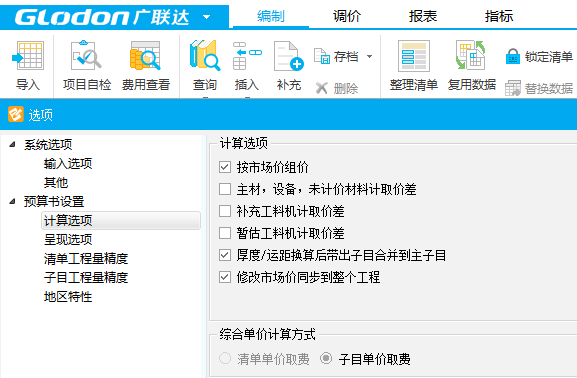Switch to the 指标 tab
577x378 pixels.
(x=499, y=16)
